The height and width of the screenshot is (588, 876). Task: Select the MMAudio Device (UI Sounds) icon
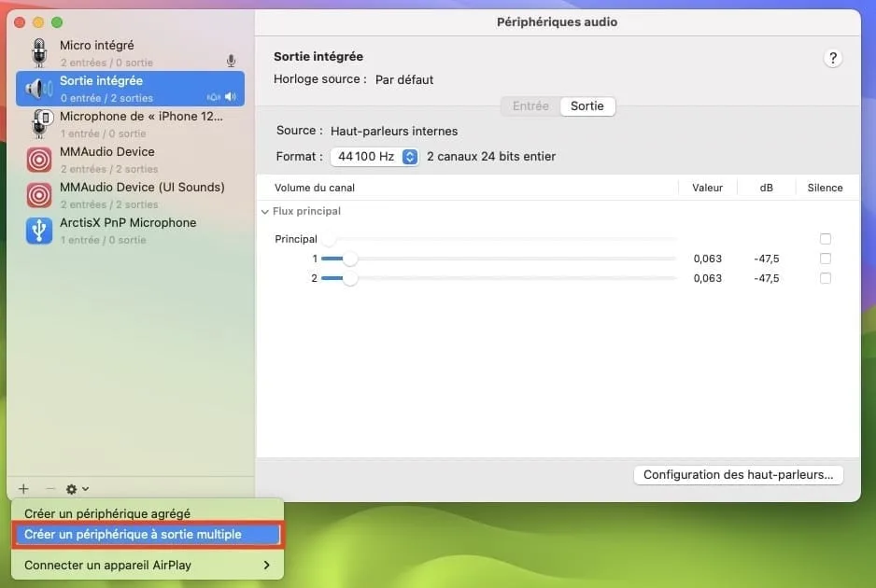(x=38, y=195)
